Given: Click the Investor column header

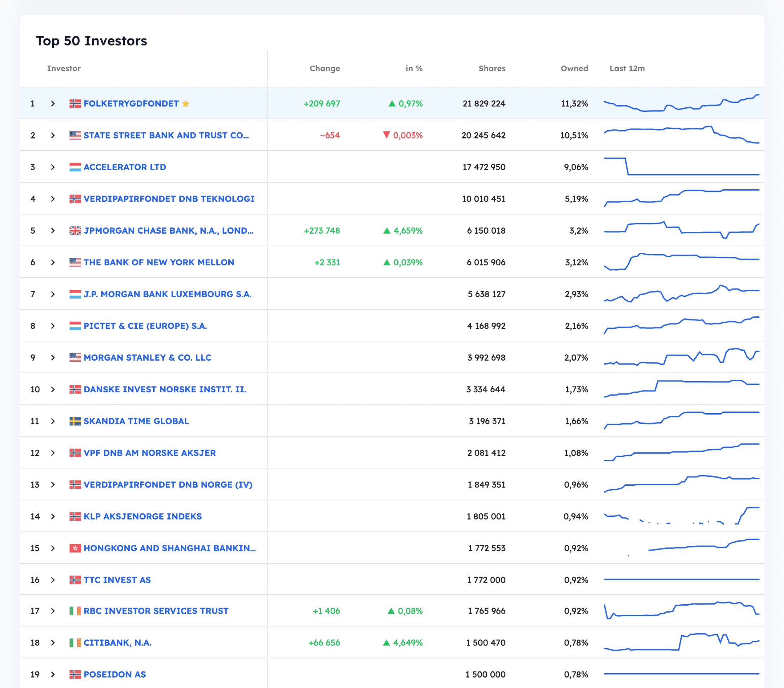Looking at the screenshot, I should point(64,68).
